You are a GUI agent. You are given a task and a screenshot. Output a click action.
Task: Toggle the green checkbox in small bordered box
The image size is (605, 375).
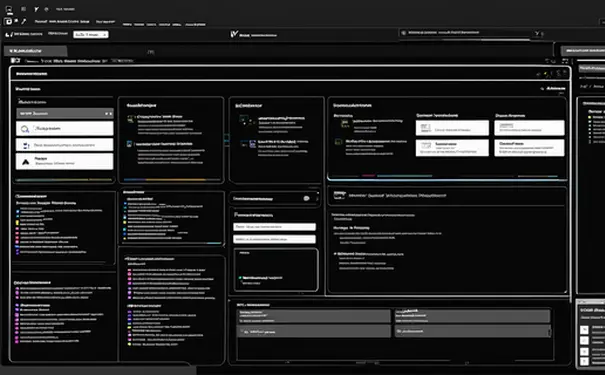240,277
